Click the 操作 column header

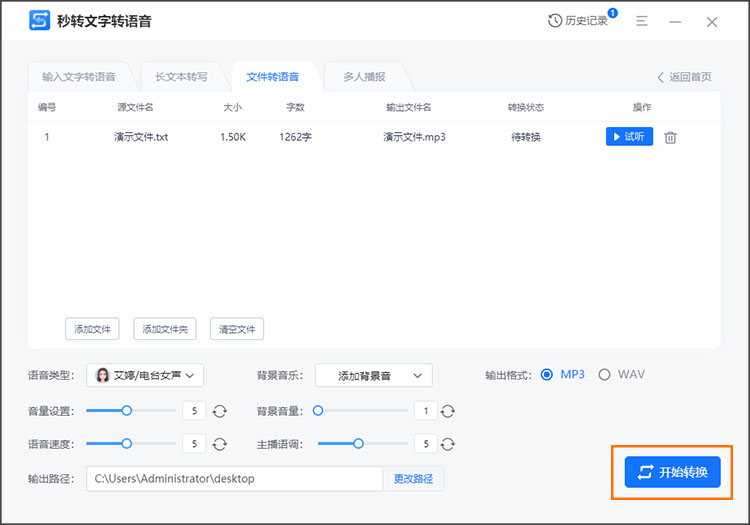coord(642,107)
